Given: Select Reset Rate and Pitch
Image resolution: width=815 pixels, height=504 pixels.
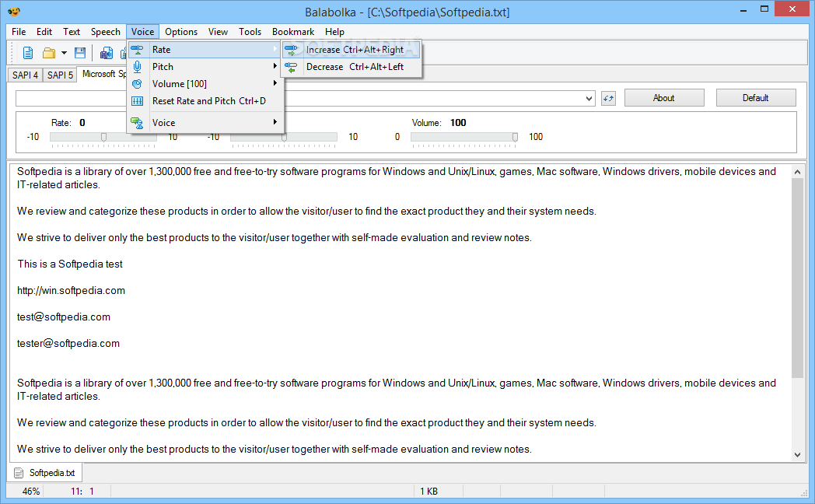Looking at the screenshot, I should 205,101.
